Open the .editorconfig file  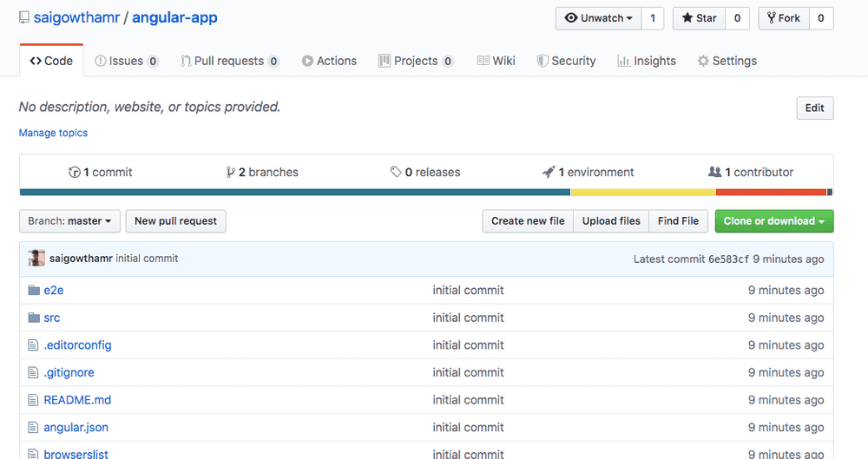click(x=77, y=345)
